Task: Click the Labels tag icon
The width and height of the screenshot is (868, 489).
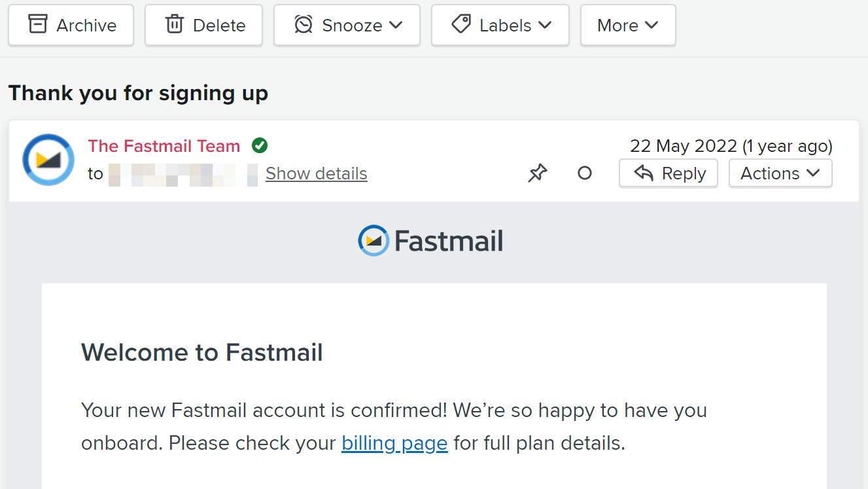Action: pyautogui.click(x=461, y=25)
